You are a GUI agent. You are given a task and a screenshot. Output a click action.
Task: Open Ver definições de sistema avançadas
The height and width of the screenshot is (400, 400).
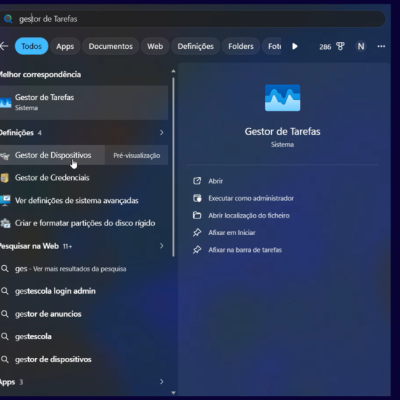click(84, 200)
